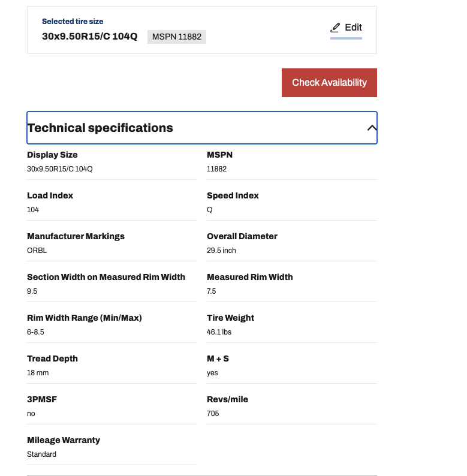Click the Selected tire size label
This screenshot has width=467, height=476.
pyautogui.click(x=73, y=22)
